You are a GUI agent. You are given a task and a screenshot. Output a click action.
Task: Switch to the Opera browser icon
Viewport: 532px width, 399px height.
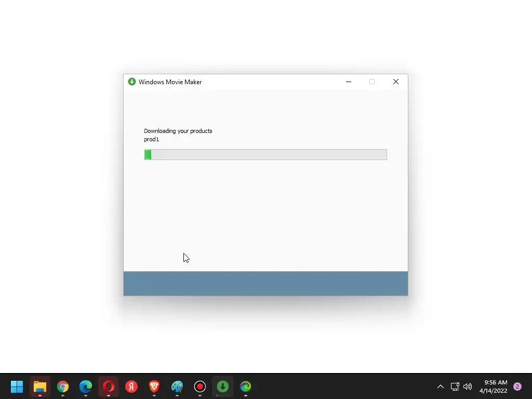tap(109, 387)
